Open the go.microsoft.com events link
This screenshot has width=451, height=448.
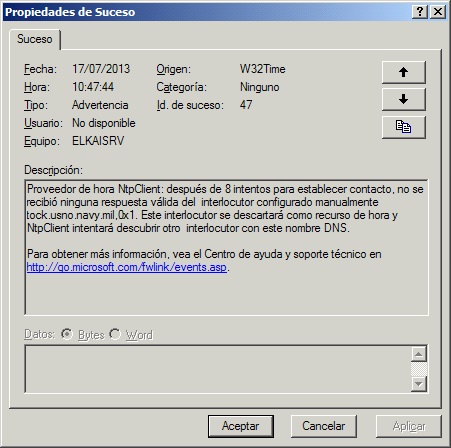(127, 267)
